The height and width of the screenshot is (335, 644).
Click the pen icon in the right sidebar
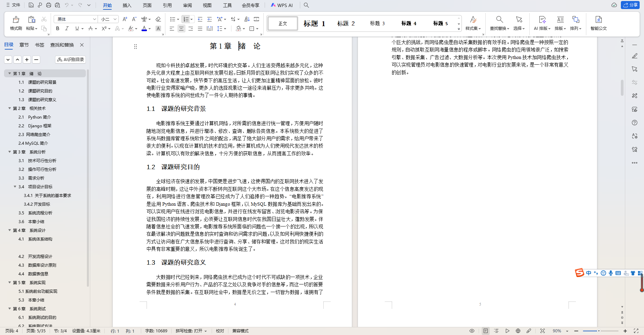[x=635, y=56]
